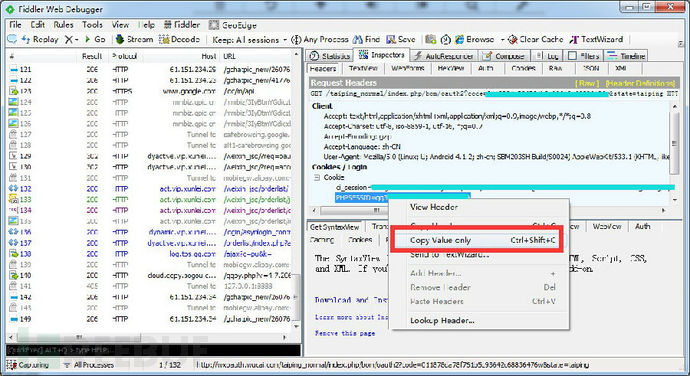Sort by the Result column header
Viewport: 690px width, 376px height.
(x=92, y=56)
